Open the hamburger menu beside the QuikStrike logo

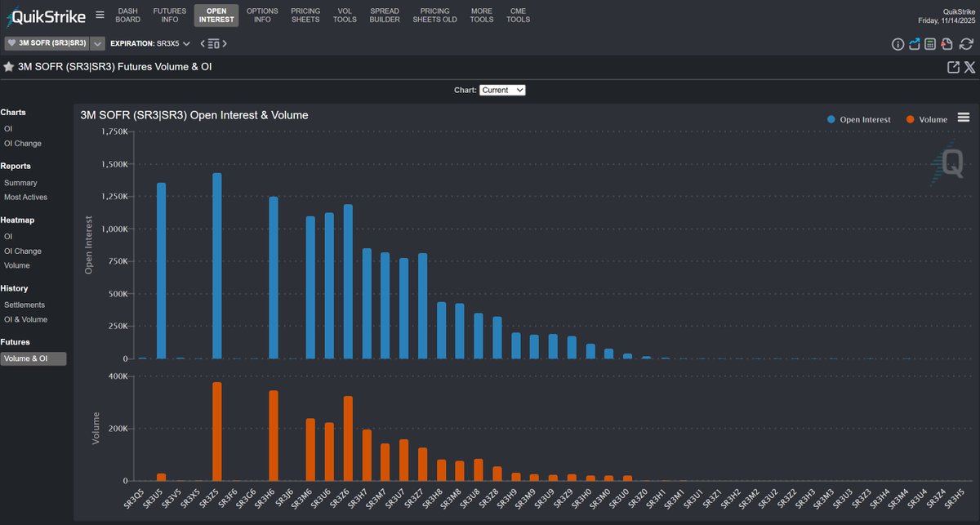pos(100,14)
